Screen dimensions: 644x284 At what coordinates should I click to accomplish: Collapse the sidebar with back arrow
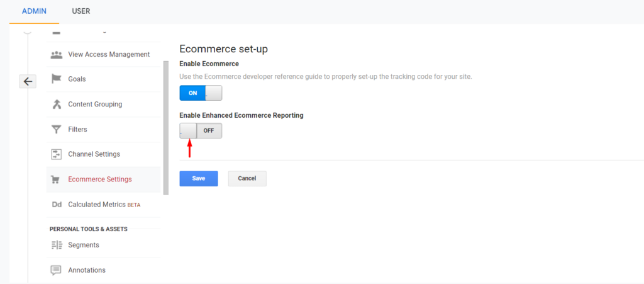click(28, 82)
